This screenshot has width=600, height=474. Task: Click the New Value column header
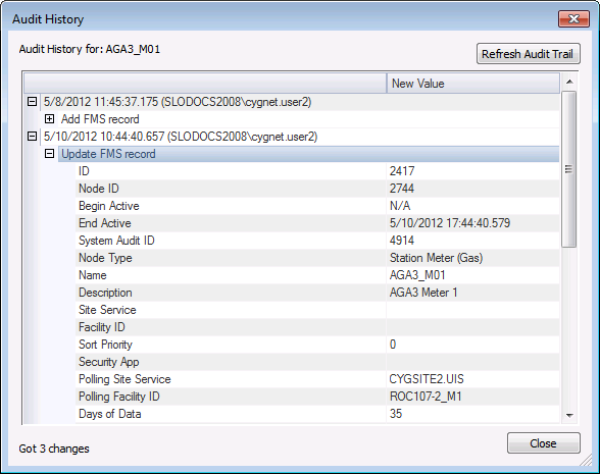pyautogui.click(x=473, y=83)
